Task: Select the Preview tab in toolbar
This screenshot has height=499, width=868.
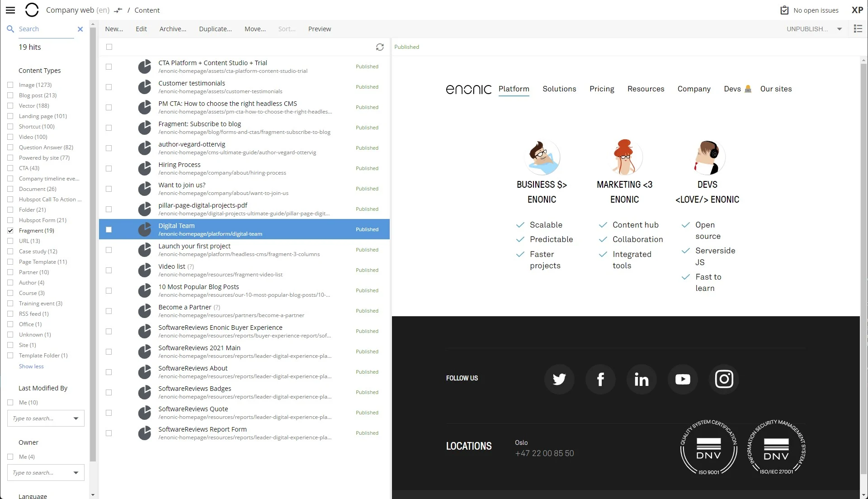Action: (x=320, y=28)
